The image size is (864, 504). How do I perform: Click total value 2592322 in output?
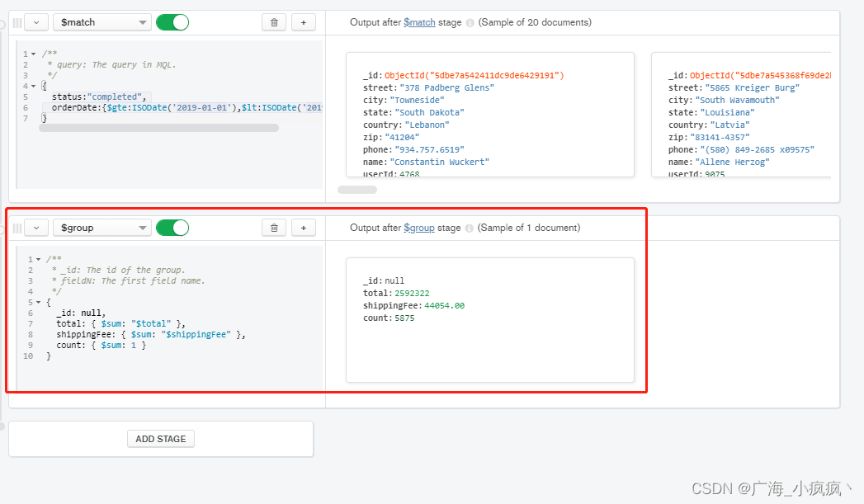tap(412, 294)
